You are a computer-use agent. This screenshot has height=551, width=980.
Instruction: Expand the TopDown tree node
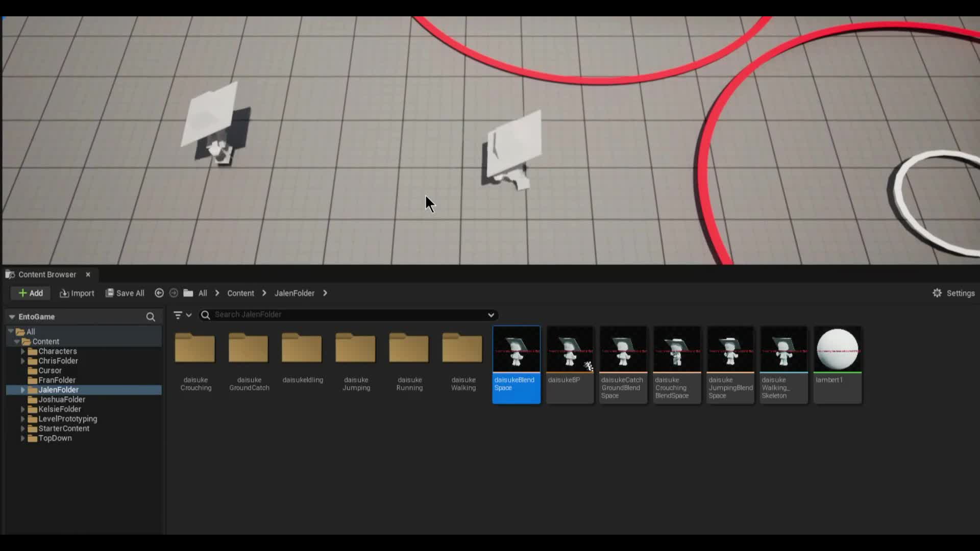pos(22,438)
